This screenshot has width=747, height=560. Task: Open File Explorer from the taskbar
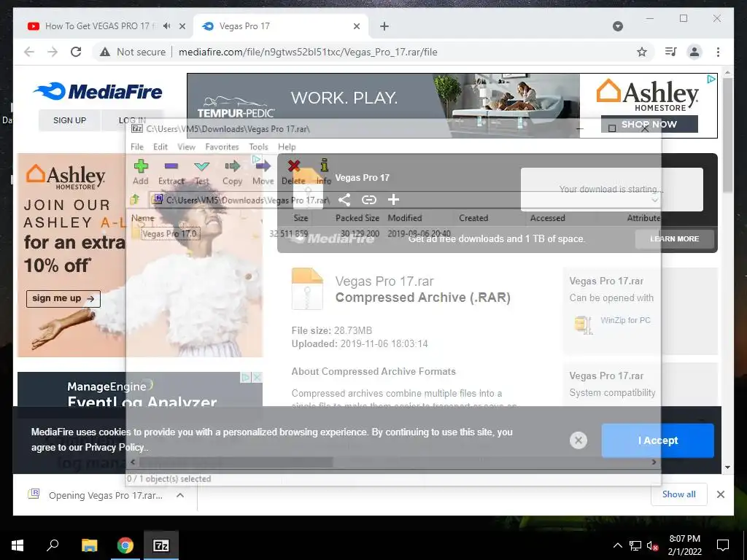89,545
